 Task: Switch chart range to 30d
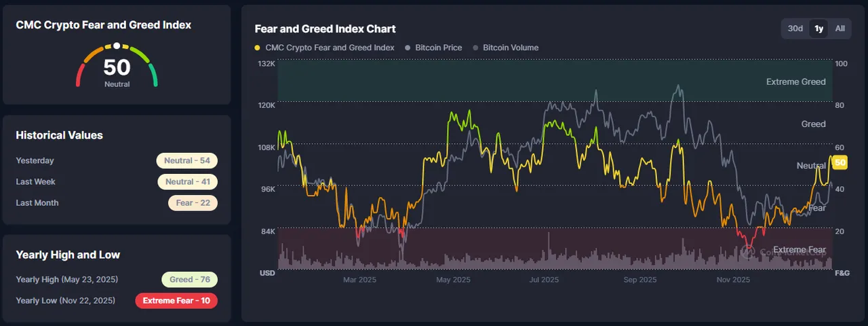pyautogui.click(x=795, y=29)
